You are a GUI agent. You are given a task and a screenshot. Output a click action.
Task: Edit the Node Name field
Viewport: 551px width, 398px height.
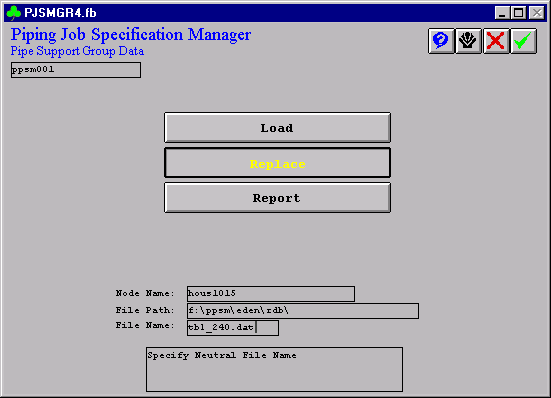pyautogui.click(x=271, y=294)
